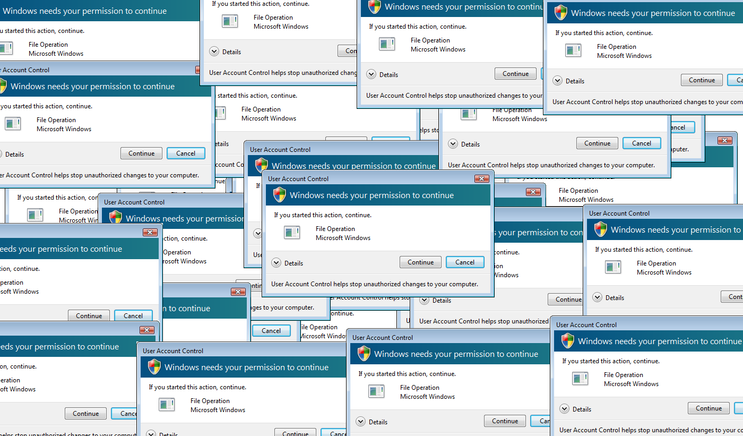743x436 pixels.
Task: Click shield icon in the middle-right edge dialog
Action: point(600,229)
